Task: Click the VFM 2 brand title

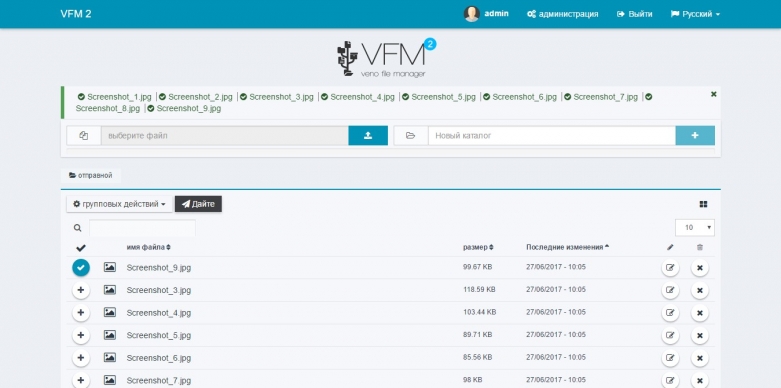Action: point(76,14)
